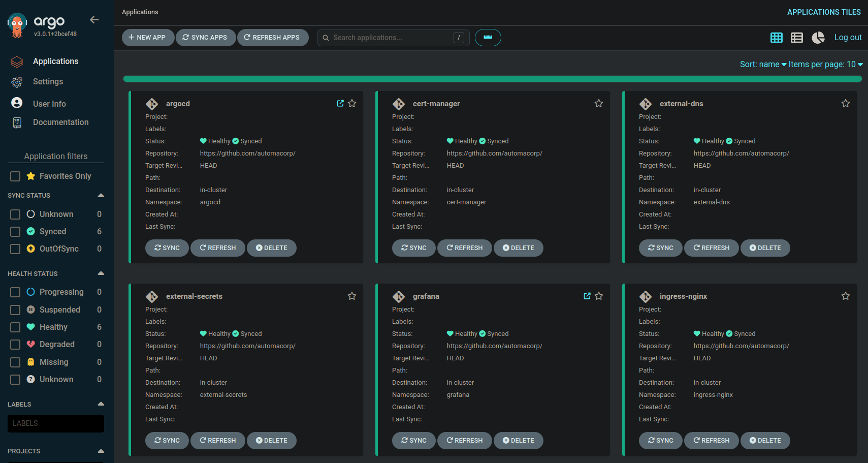
Task: Favorite the argocd application star
Action: click(352, 103)
